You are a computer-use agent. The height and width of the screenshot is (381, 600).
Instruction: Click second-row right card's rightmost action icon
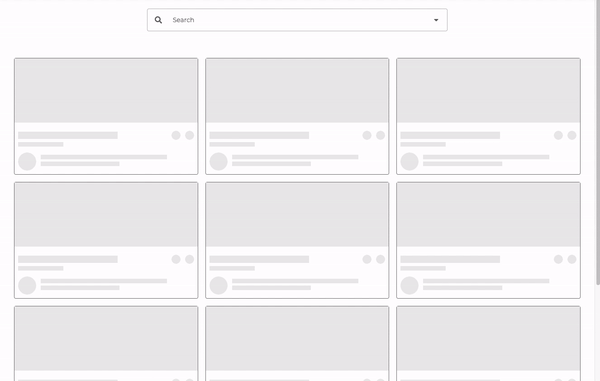point(572,259)
